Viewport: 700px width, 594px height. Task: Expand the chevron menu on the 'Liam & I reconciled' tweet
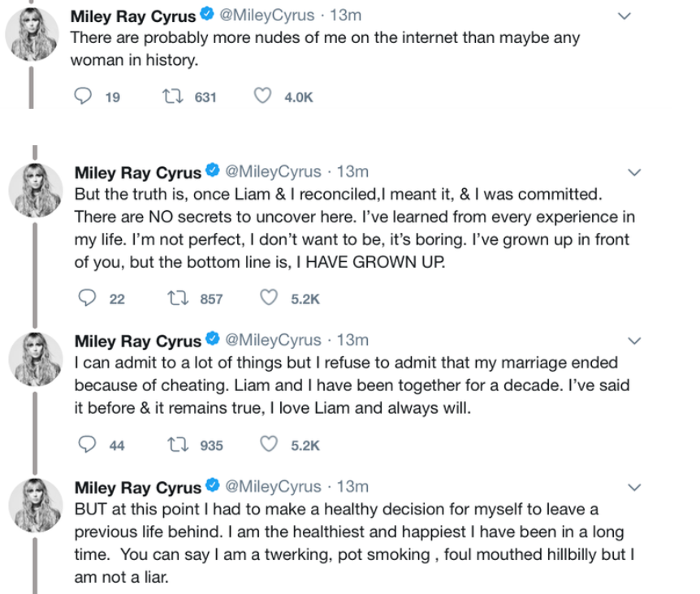pyautogui.click(x=634, y=172)
